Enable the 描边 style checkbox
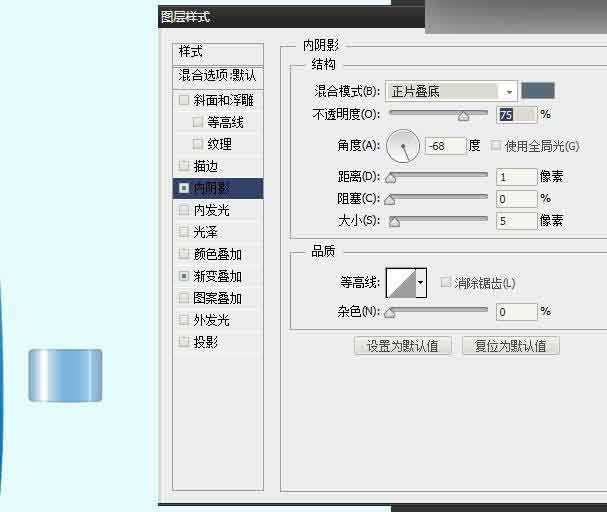The image size is (607, 512). (x=184, y=166)
